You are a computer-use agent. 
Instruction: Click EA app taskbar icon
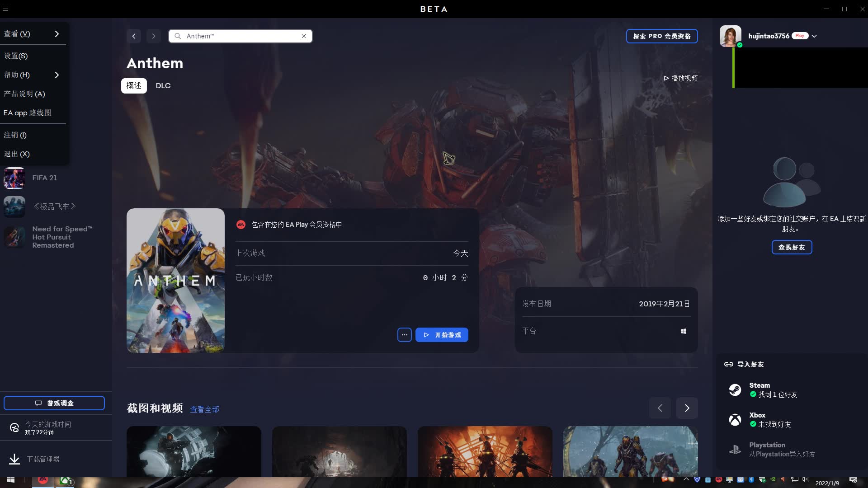coord(43,480)
